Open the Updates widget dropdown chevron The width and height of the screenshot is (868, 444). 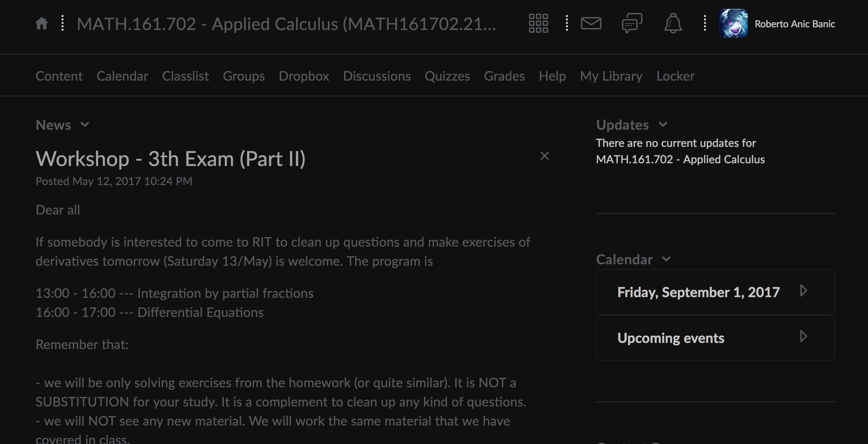point(663,125)
